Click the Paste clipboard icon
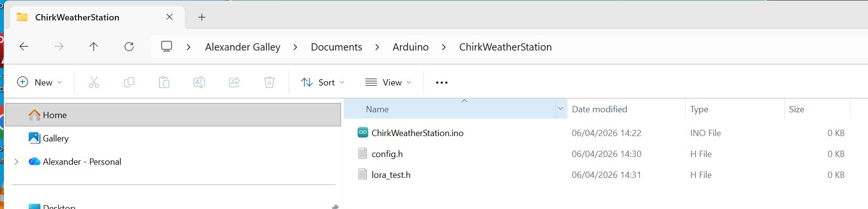 click(164, 83)
